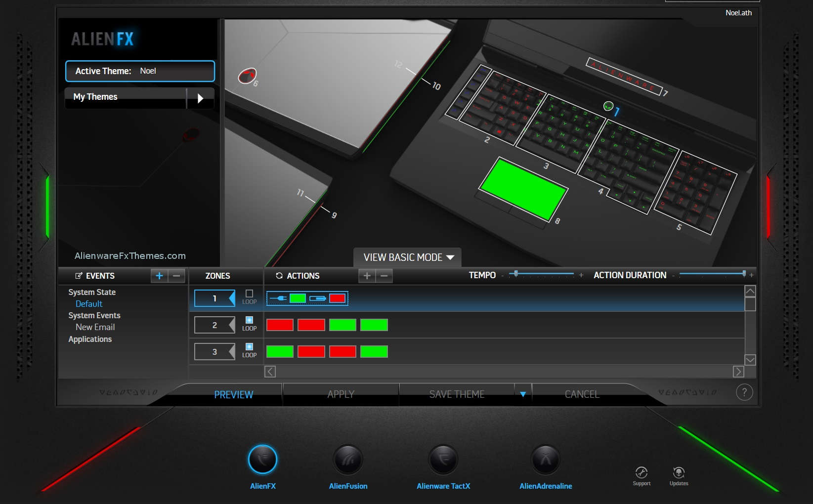Select the Alienware logo zone 7

click(x=624, y=76)
